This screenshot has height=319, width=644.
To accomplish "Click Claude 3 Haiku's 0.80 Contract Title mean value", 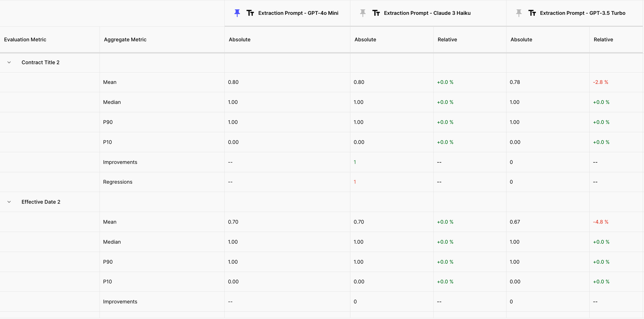I will pos(359,82).
